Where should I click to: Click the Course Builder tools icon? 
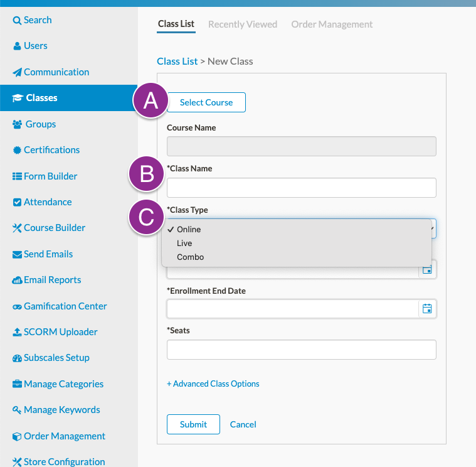(17, 228)
